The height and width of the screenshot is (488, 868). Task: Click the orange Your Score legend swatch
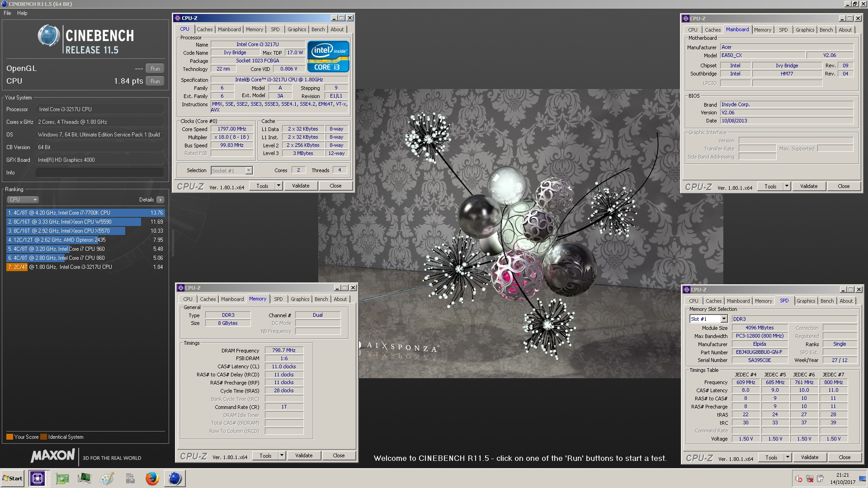pyautogui.click(x=9, y=437)
